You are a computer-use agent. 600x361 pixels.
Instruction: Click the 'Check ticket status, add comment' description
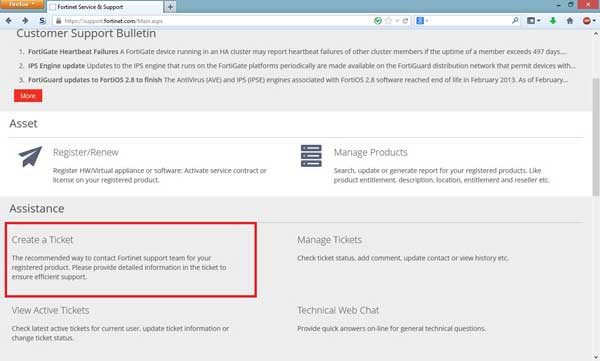click(403, 258)
